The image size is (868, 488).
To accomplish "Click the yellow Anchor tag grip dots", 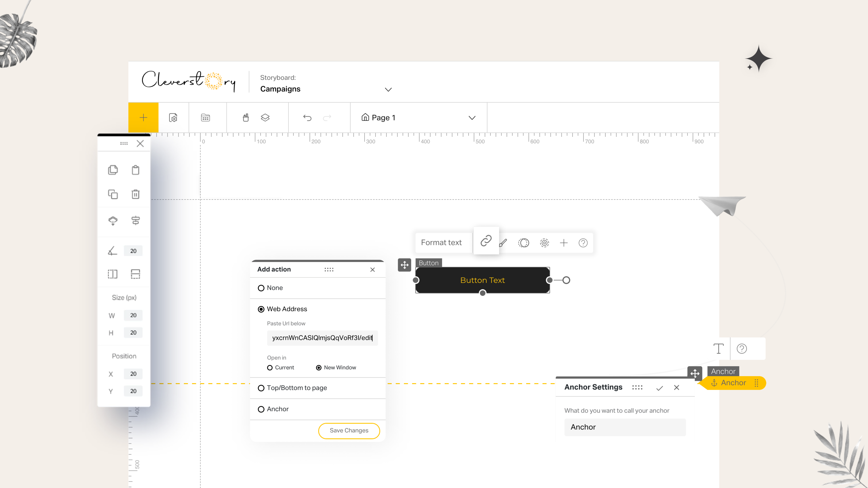I will 756,383.
